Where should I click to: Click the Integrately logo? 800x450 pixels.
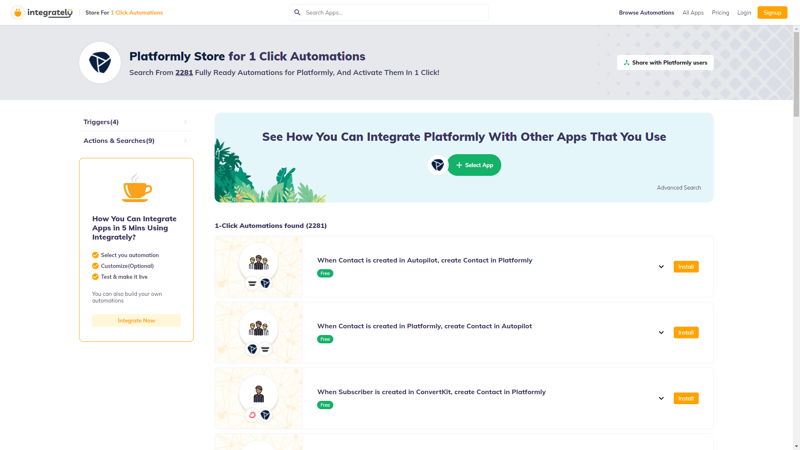click(x=42, y=12)
